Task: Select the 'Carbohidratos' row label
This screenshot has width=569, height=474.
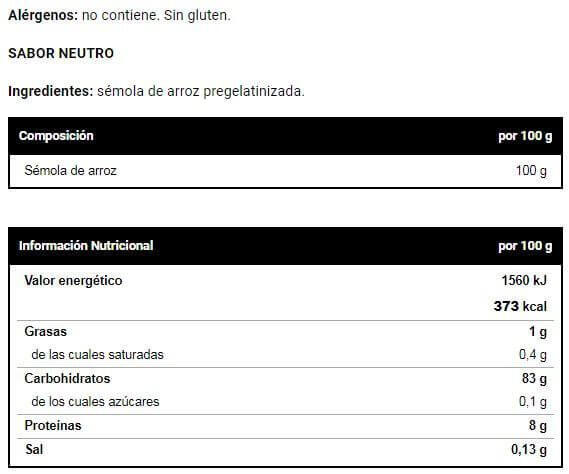Action: click(67, 379)
